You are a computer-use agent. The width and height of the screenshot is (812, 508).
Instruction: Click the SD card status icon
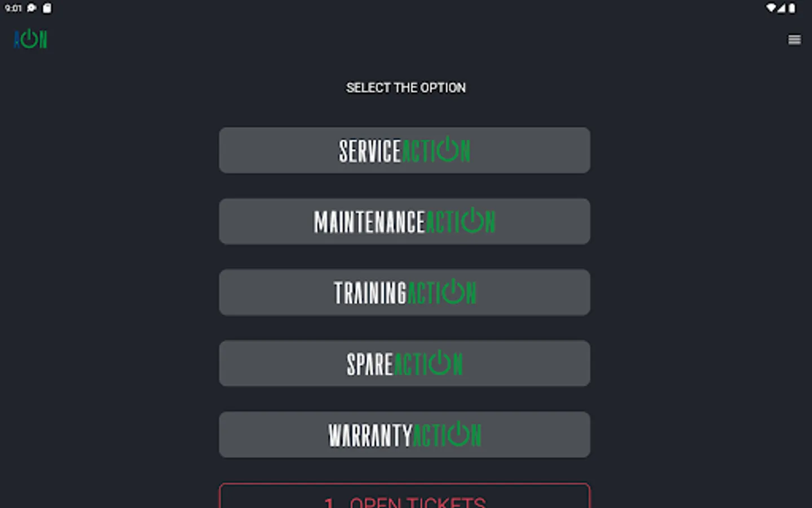(x=47, y=8)
